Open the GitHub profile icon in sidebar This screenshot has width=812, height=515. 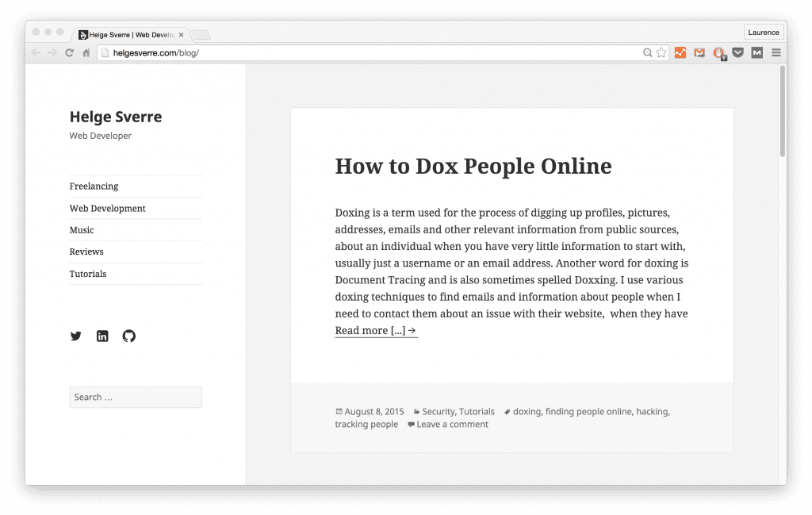129,336
